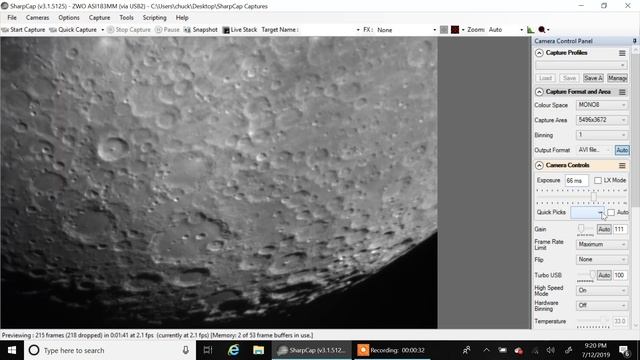Pin the Camera Control Panel

(x=634, y=41)
